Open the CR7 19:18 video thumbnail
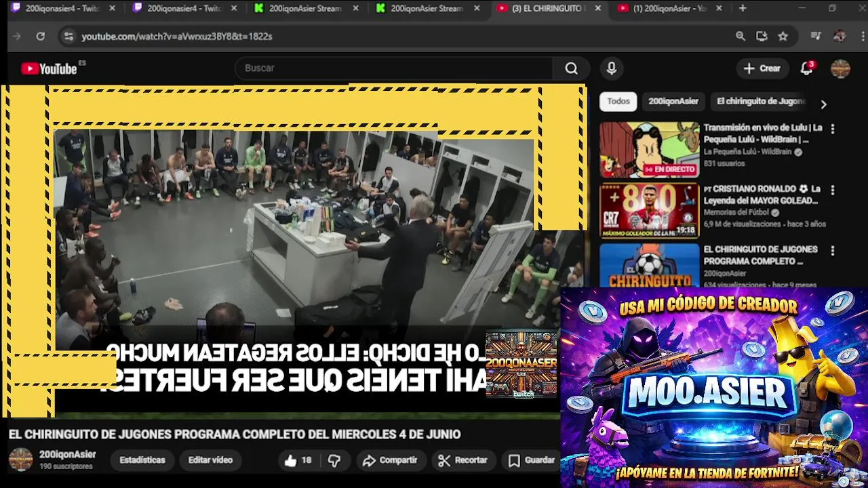Screen dimensions: 868x488 649,211
